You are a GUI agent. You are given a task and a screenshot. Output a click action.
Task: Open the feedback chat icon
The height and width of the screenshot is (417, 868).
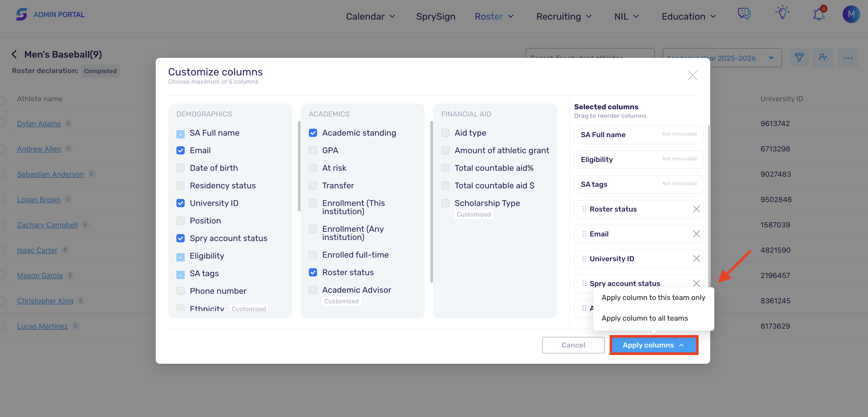pyautogui.click(x=744, y=14)
